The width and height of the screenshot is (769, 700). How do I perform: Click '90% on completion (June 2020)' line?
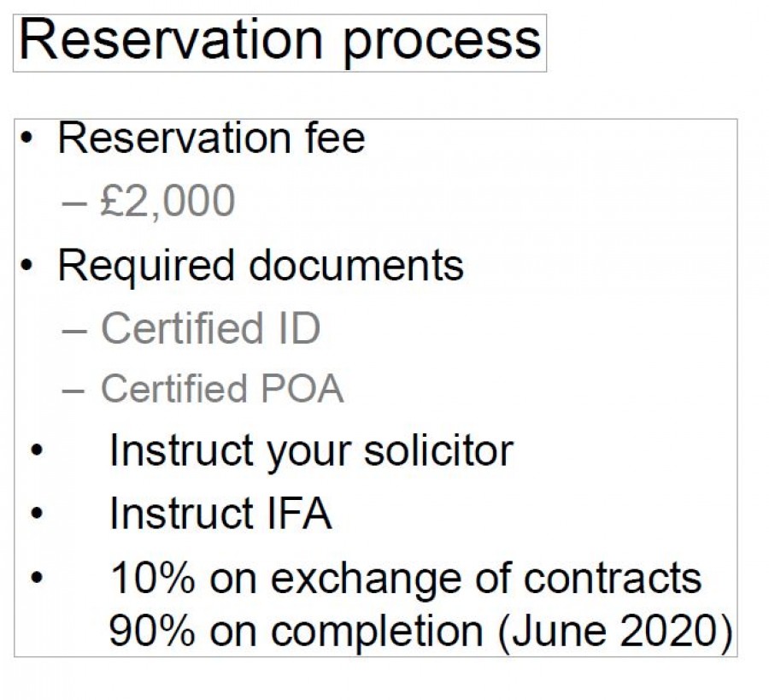420,632
